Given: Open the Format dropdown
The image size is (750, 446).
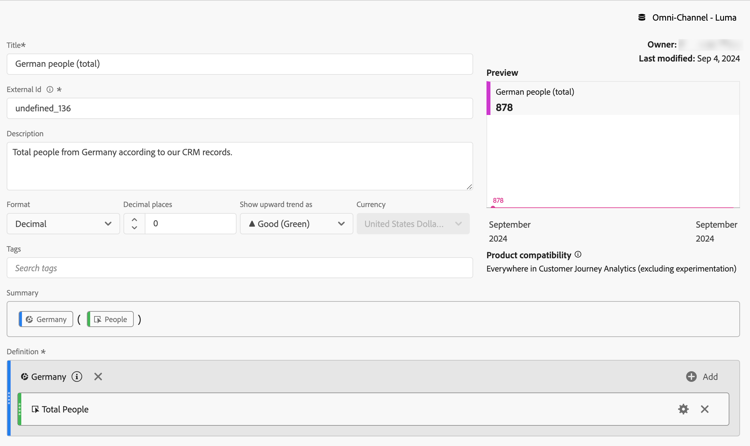Looking at the screenshot, I should click(x=63, y=224).
